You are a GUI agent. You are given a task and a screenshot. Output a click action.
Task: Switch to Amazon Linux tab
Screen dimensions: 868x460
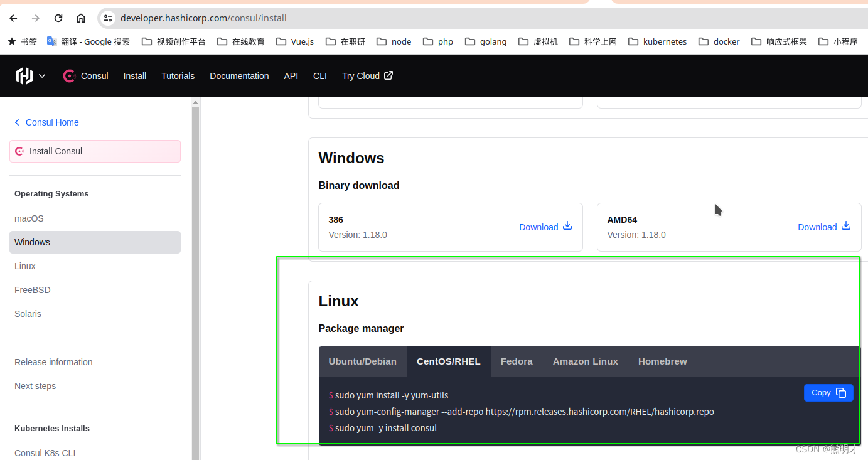[x=586, y=361]
